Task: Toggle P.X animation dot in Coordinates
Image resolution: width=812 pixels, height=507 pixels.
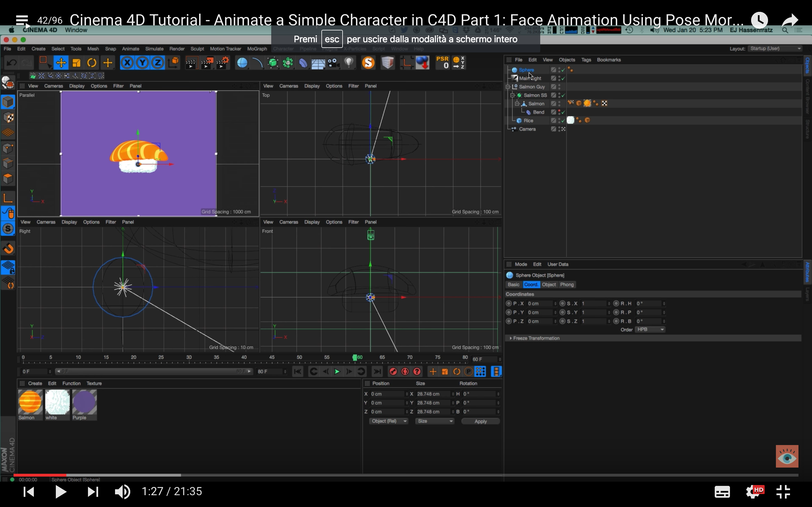Action: click(x=509, y=303)
